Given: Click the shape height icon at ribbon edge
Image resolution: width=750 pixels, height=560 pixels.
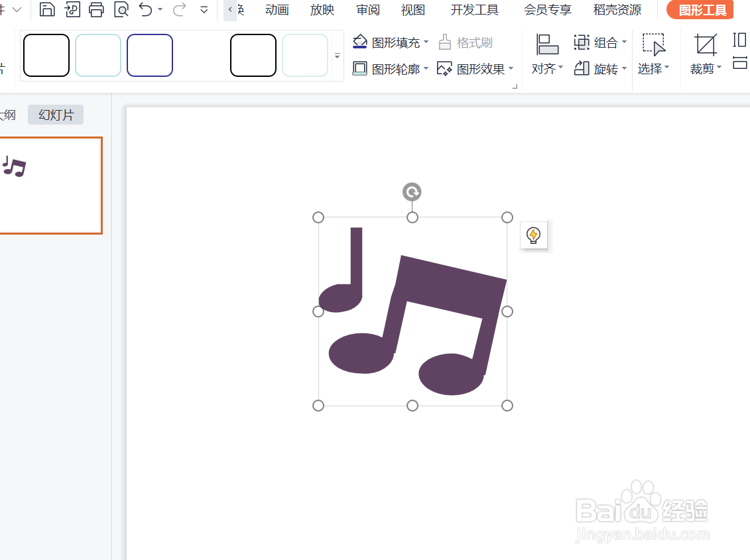Looking at the screenshot, I should point(739,40).
